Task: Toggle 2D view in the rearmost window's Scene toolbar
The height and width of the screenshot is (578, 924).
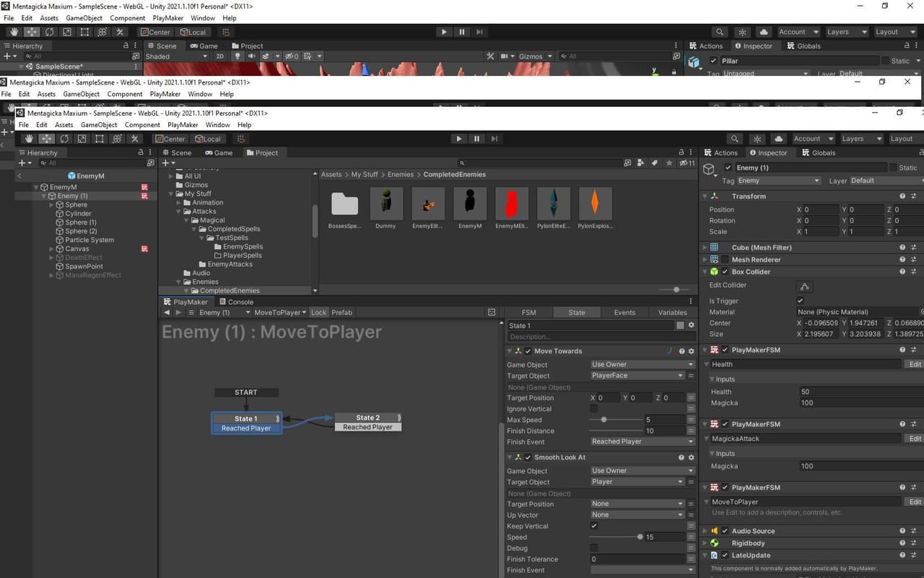Action: click(x=220, y=56)
